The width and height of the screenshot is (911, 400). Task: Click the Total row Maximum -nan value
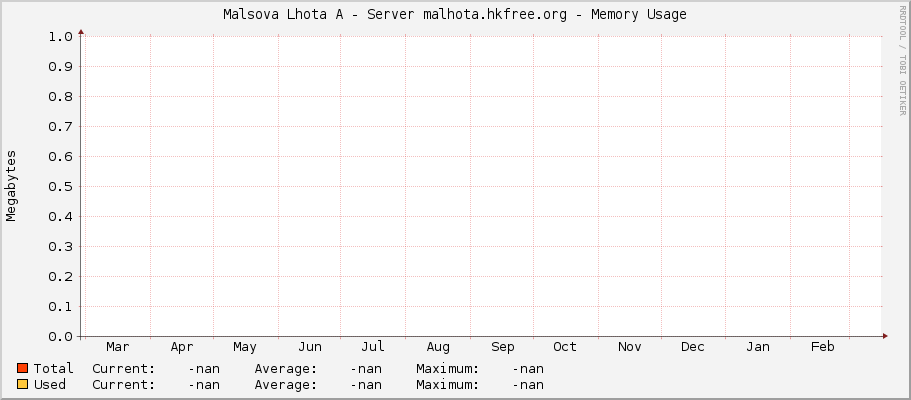(528, 369)
